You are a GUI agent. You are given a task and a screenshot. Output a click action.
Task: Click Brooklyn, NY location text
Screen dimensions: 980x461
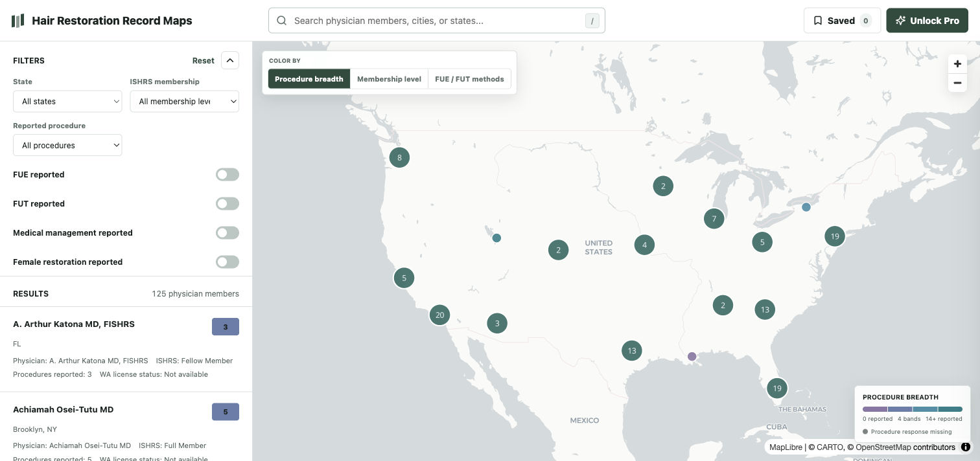35,429
